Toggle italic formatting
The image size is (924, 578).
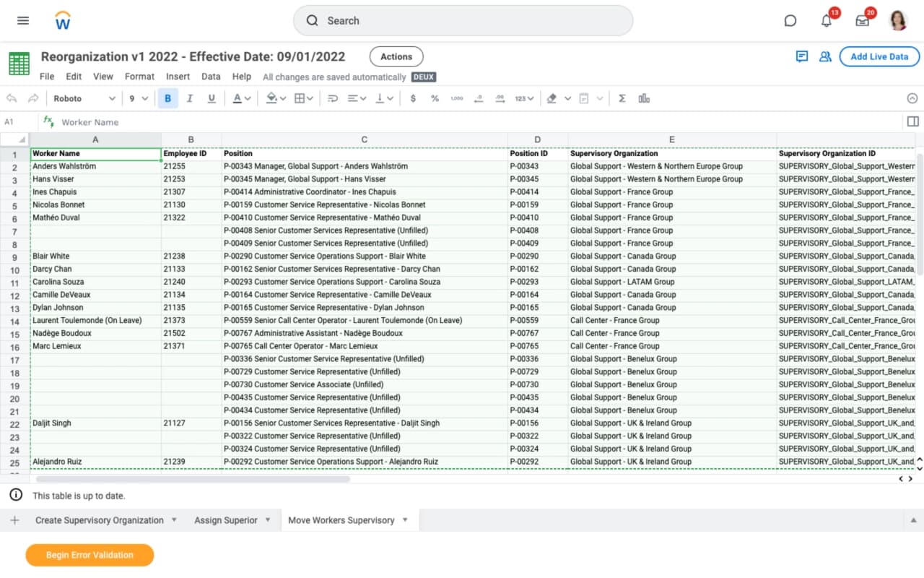point(190,98)
